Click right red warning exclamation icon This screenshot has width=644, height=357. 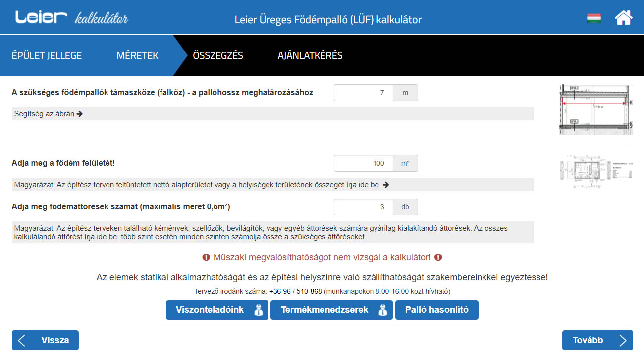(x=438, y=257)
